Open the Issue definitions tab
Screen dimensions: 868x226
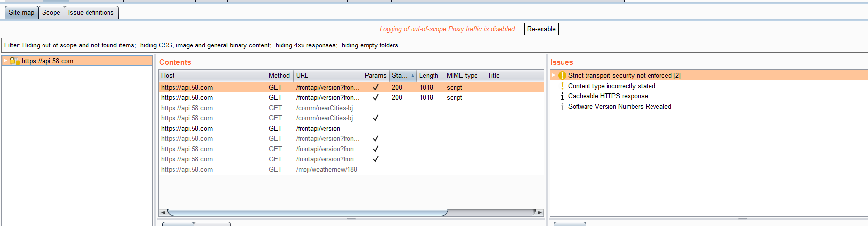pos(91,13)
